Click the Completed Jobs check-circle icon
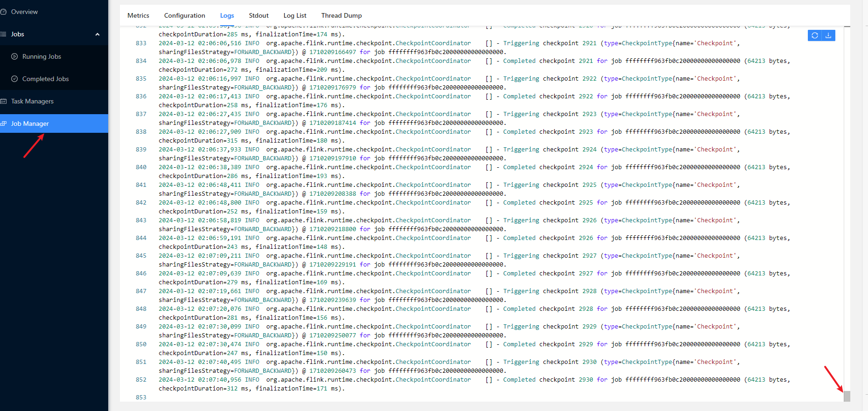Viewport: 868px width, 411px height. point(14,79)
